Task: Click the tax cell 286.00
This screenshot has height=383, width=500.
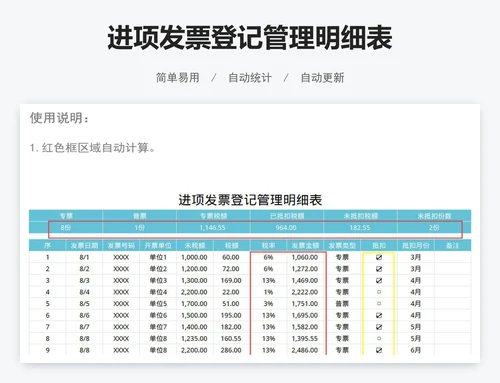Action: point(231,350)
